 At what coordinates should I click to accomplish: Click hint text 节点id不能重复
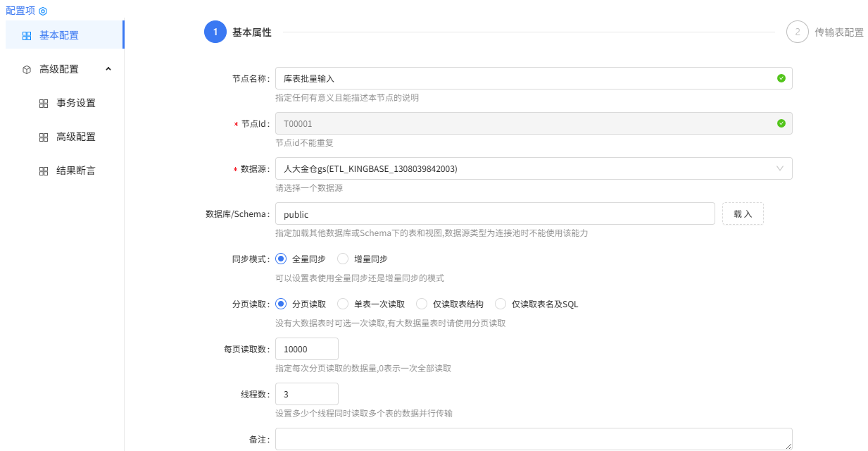click(304, 142)
